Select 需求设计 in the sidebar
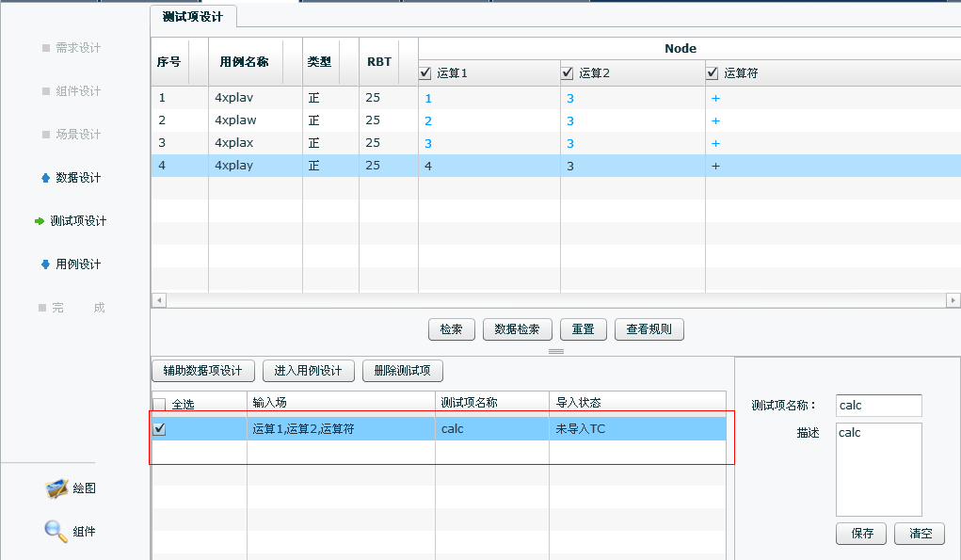This screenshot has height=560, width=961. [x=77, y=48]
